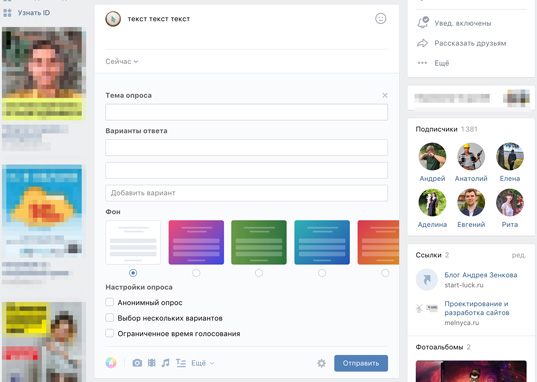Screen dimensions: 537x382
Task: Click the melnyca.ru link logo icon
Action: [x=427, y=308]
